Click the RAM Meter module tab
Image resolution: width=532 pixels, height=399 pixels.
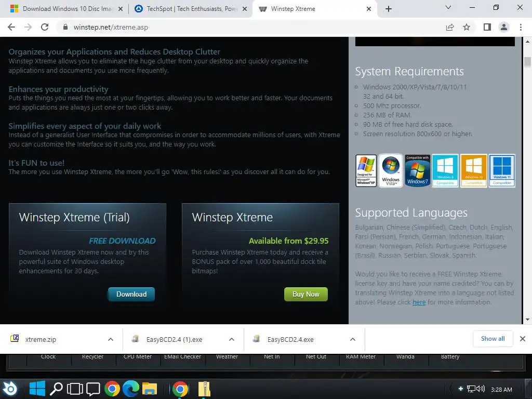[x=361, y=356]
